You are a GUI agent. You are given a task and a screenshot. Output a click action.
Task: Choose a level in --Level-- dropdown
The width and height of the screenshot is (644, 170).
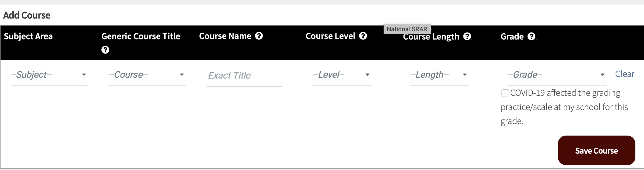[342, 75]
